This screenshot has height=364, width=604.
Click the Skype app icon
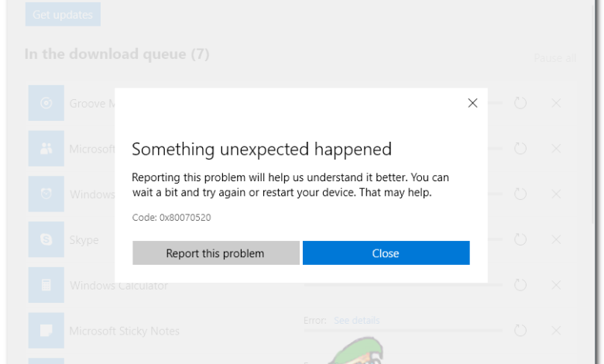(x=46, y=240)
